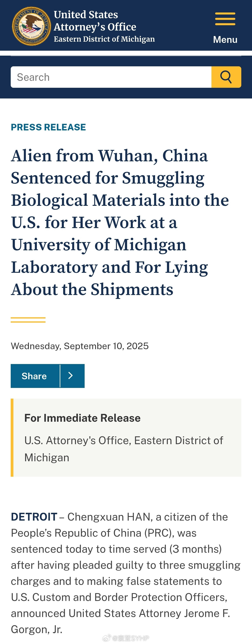This screenshot has width=252, height=644.
Task: Click the yellow double-line divider under headline
Action: (x=28, y=320)
